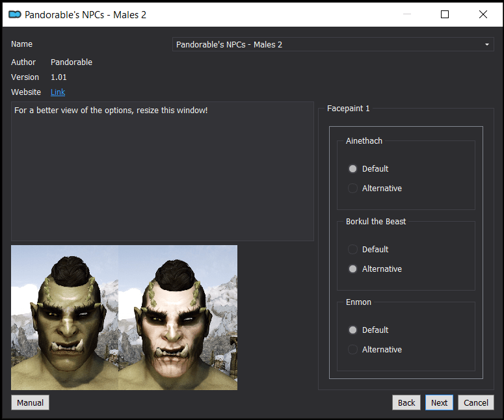Click the Manual button
The height and width of the screenshot is (420, 504).
30,402
